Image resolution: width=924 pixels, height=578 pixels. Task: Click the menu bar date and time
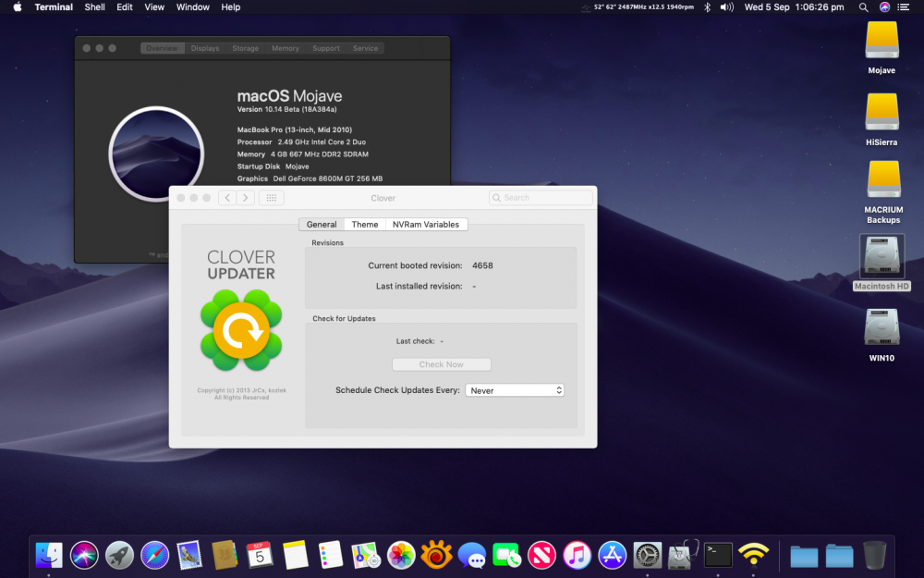[x=794, y=7]
